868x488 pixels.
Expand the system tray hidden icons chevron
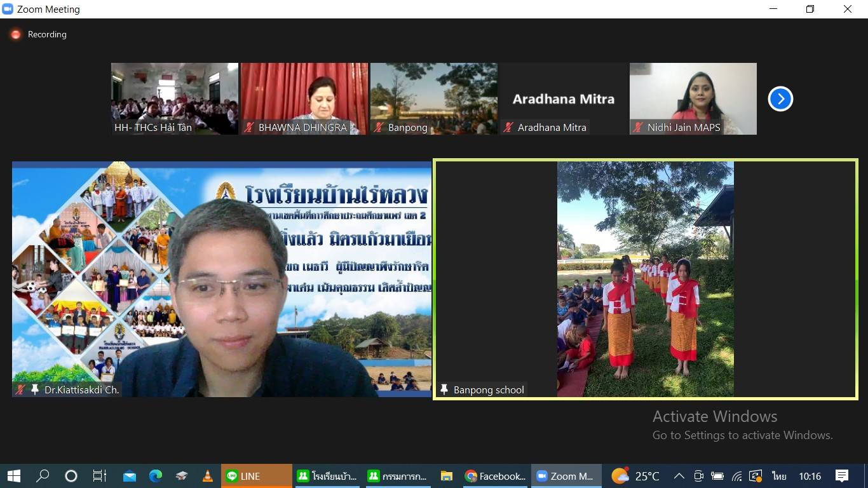[x=679, y=476]
